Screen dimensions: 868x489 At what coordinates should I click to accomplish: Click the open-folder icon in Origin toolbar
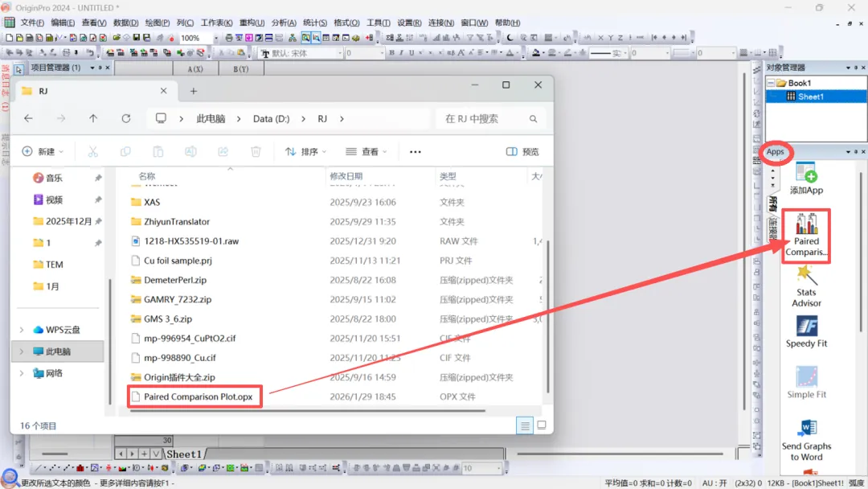(117, 38)
